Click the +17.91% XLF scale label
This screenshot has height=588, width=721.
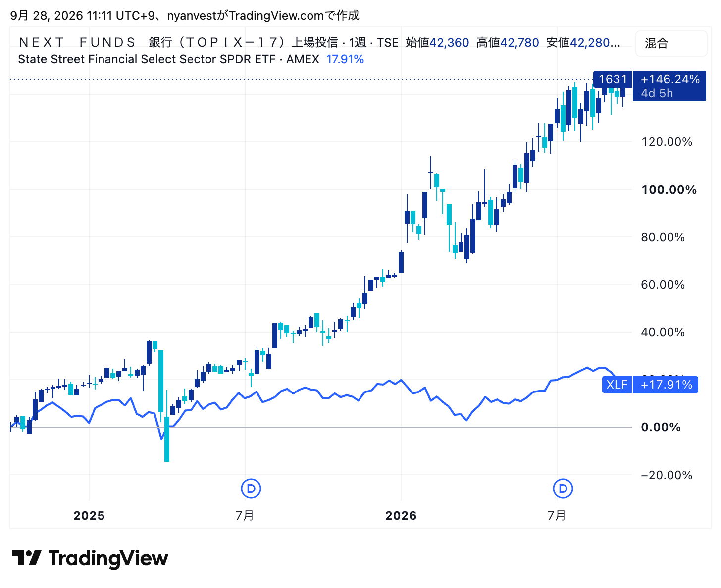click(666, 385)
